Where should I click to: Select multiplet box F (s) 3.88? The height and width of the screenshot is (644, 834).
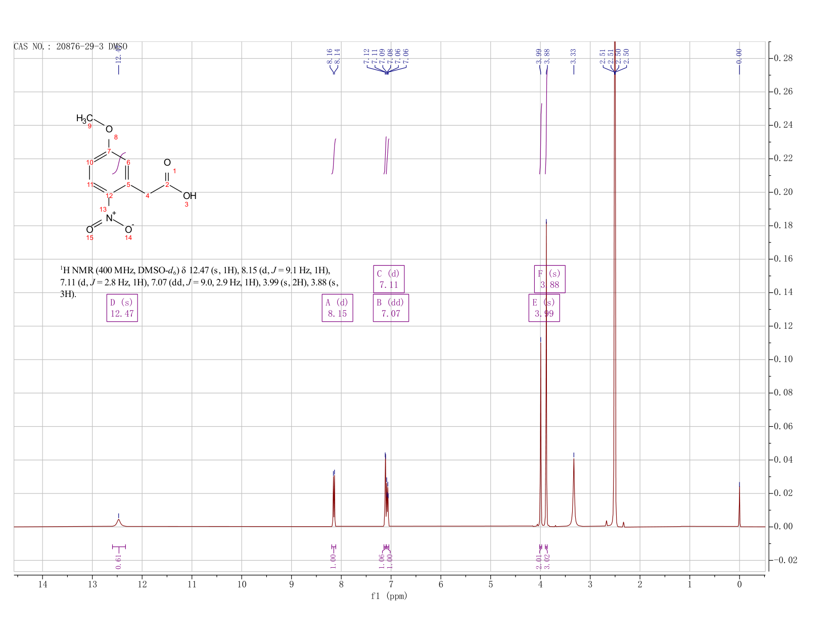tap(550, 279)
